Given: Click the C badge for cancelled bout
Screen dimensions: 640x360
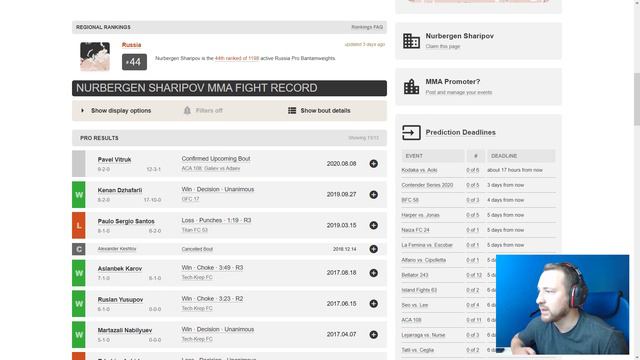Looking at the screenshot, I should (x=79, y=249).
